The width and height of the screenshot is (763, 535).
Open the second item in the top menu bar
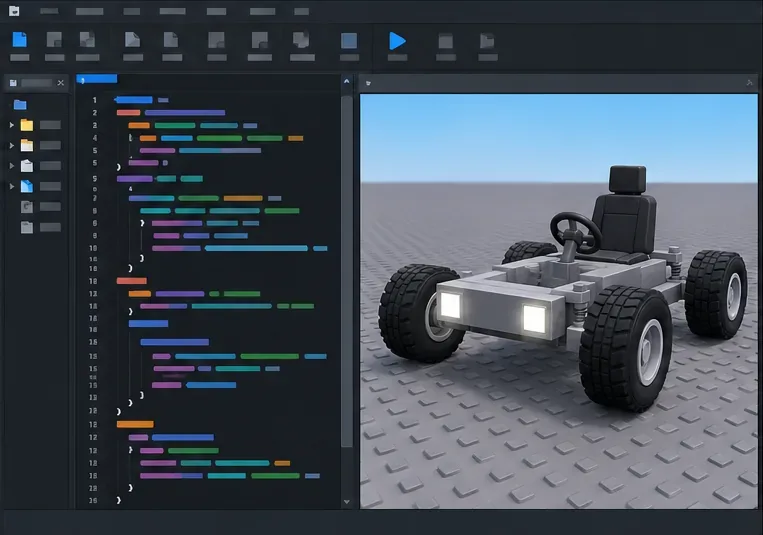(x=90, y=11)
